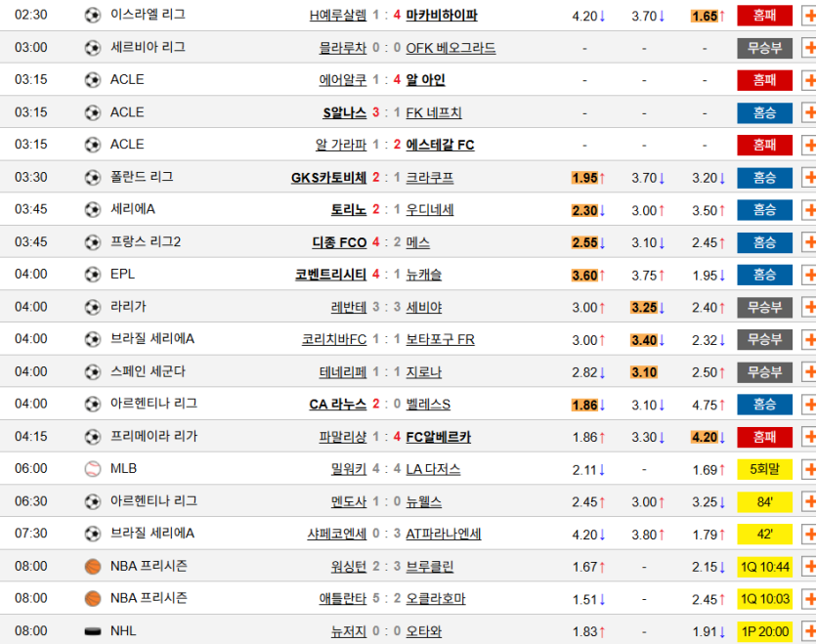The image size is (816, 644).
Task: Expand details via plus in 워싱턴 NBA row
Action: click(x=809, y=567)
